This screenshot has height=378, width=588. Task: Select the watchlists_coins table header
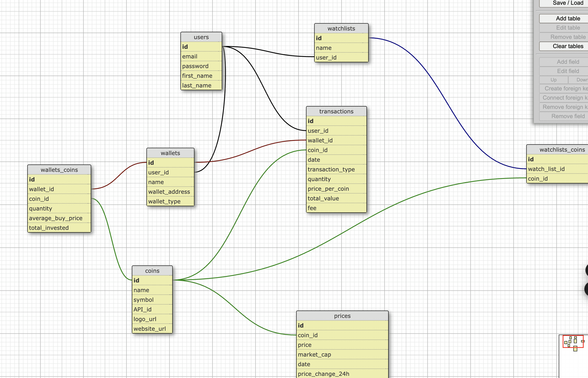[x=562, y=149]
